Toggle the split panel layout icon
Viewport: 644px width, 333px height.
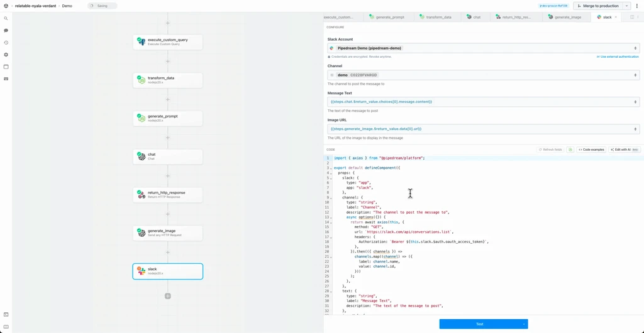point(632,17)
